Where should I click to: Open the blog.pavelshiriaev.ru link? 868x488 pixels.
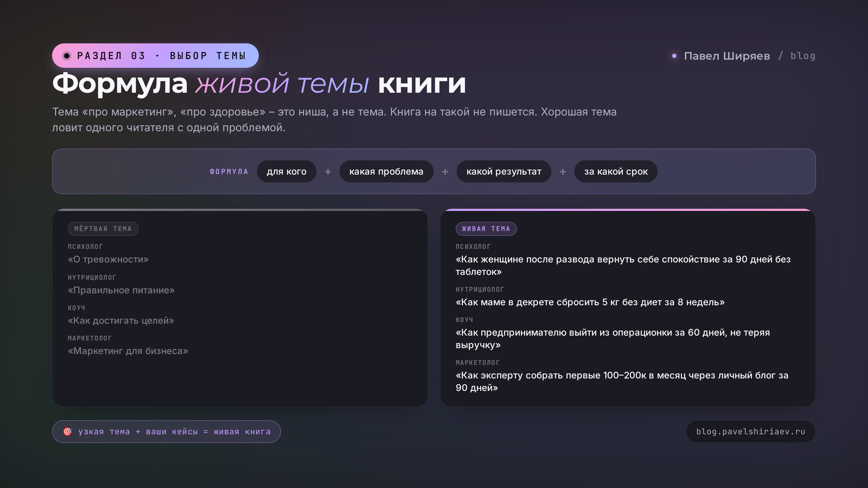(x=751, y=431)
